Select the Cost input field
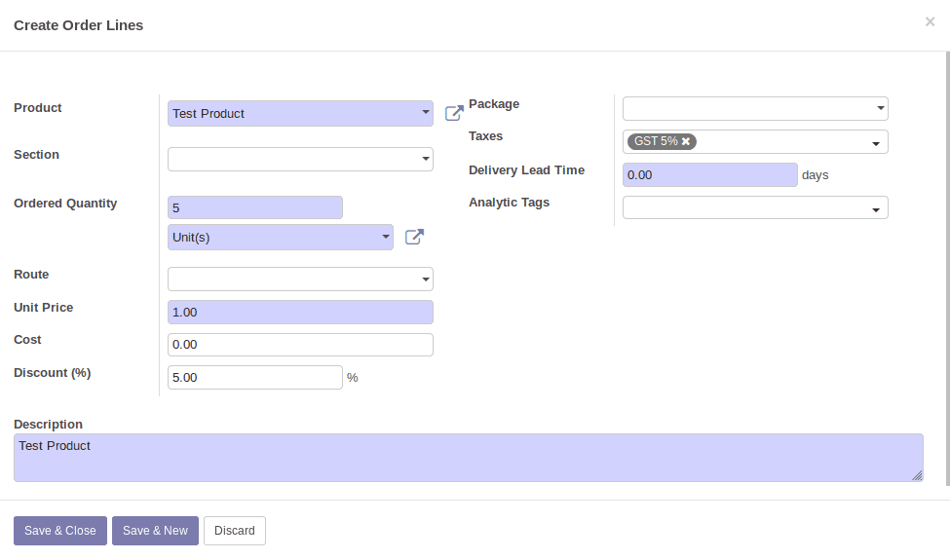The image size is (950, 560). (x=300, y=345)
